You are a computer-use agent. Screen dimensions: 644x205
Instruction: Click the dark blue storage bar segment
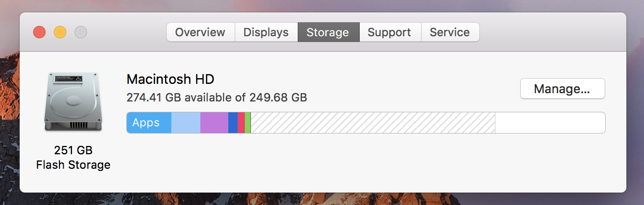coord(233,123)
